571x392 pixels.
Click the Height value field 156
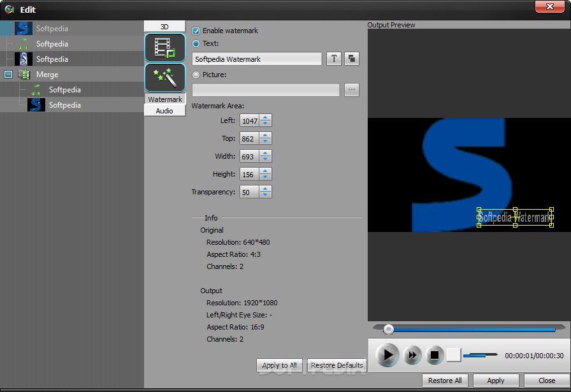[249, 174]
